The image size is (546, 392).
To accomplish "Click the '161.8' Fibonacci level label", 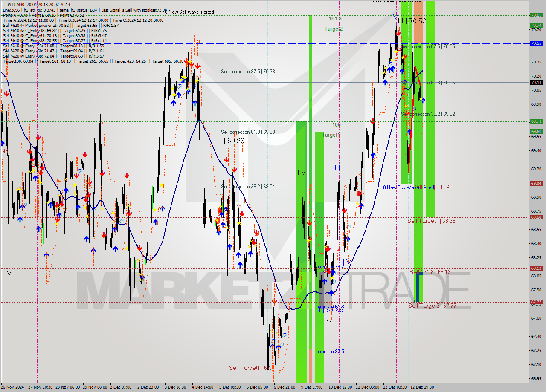I will [x=335, y=19].
